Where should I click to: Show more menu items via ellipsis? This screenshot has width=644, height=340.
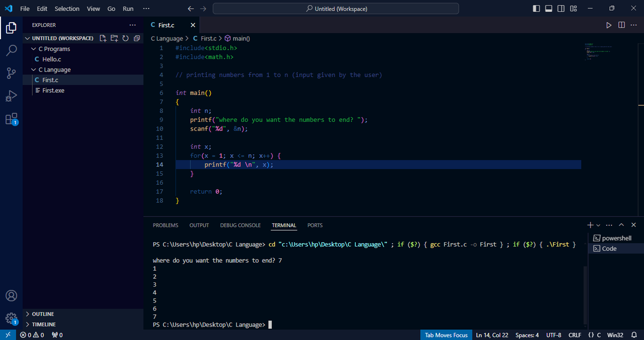(147, 9)
